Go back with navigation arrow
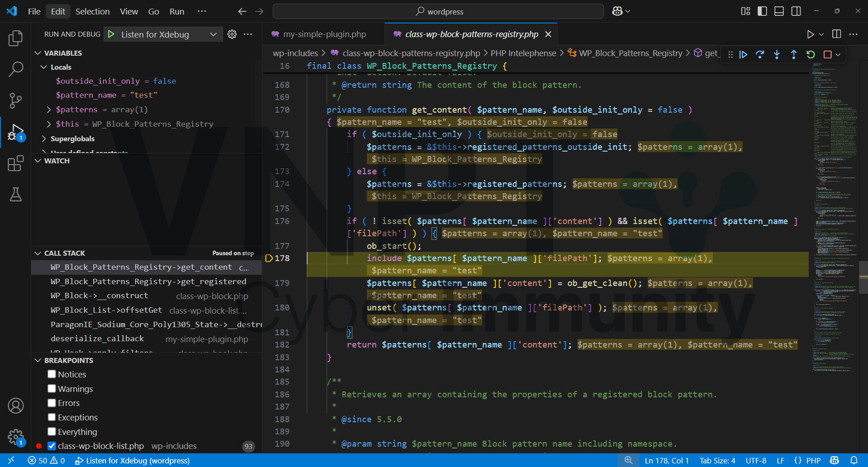This screenshot has width=868, height=467. (242, 11)
